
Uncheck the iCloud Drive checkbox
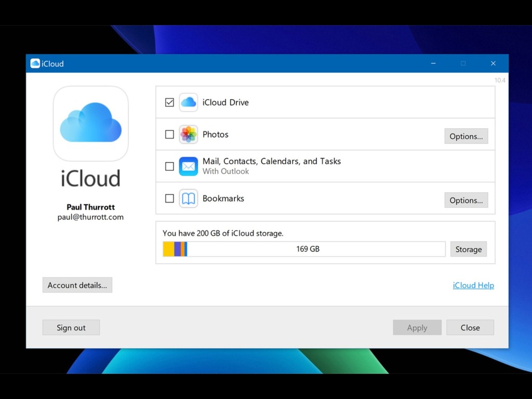(x=170, y=102)
